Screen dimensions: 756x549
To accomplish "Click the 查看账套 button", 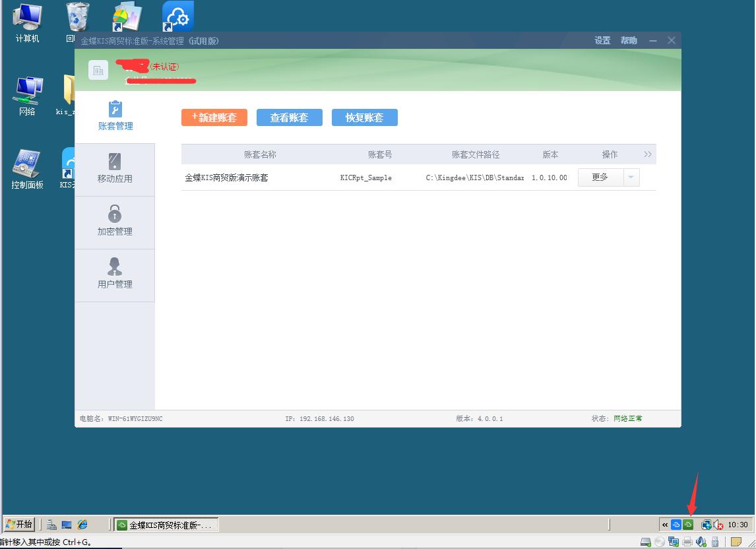I will 289,117.
